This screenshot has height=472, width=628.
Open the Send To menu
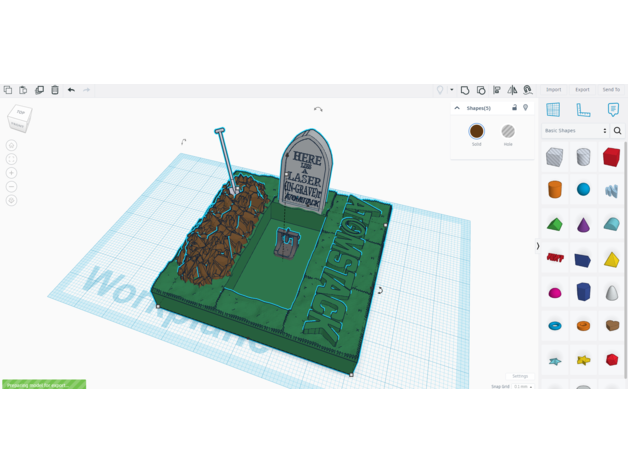[611, 90]
